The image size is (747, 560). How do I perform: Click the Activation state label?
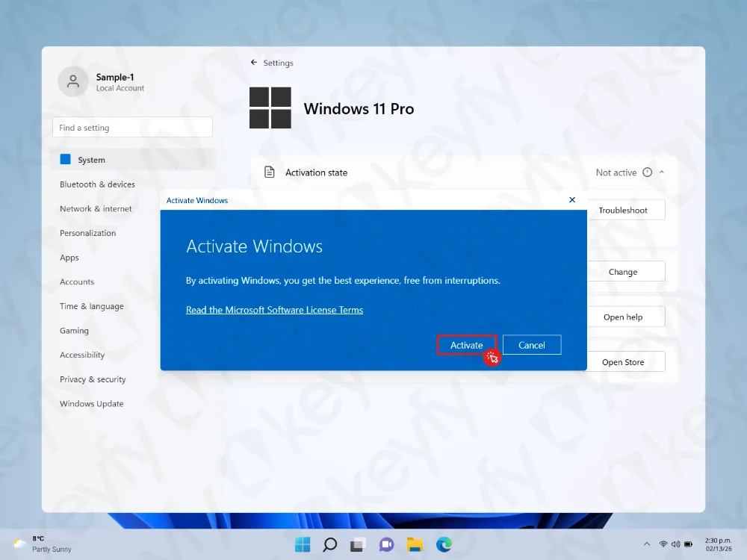(316, 172)
